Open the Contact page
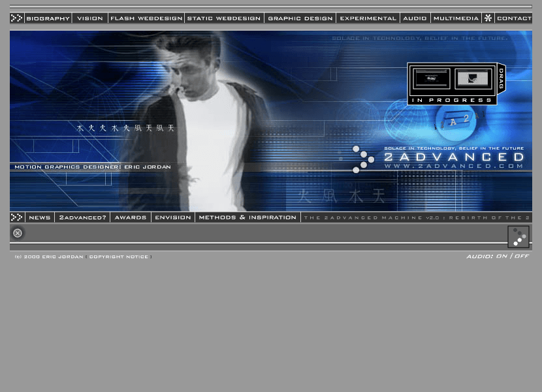Image resolution: width=542 pixels, height=392 pixels. click(514, 18)
